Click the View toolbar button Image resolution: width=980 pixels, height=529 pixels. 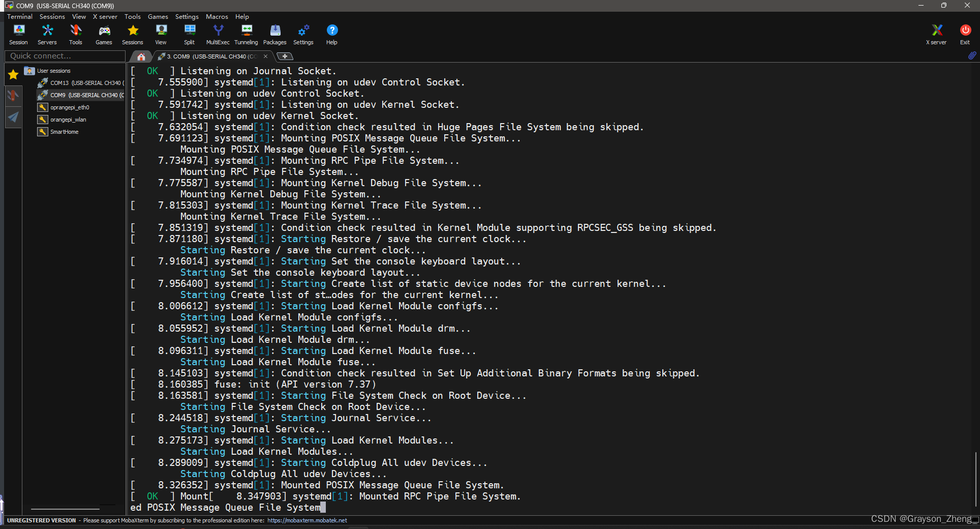(x=161, y=35)
